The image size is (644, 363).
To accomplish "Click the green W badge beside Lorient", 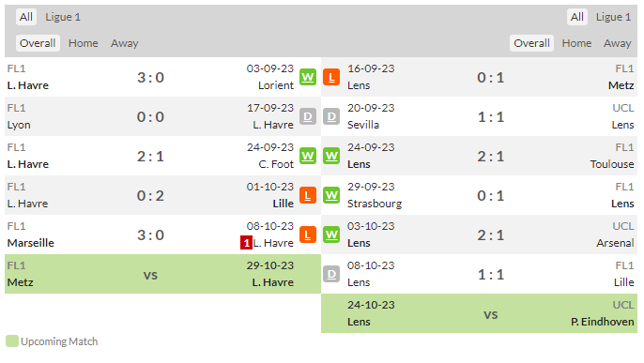I will (x=308, y=77).
